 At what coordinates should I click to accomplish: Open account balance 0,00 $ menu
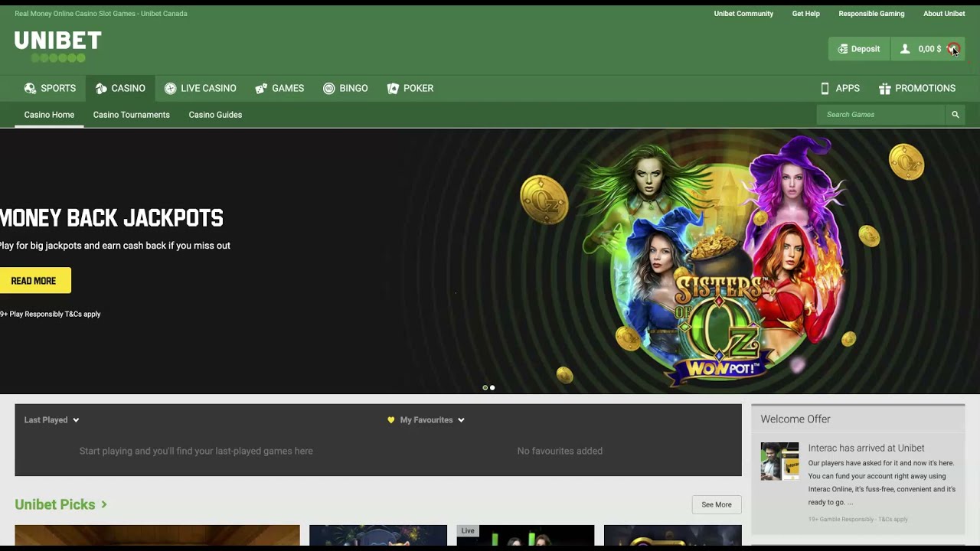point(928,49)
